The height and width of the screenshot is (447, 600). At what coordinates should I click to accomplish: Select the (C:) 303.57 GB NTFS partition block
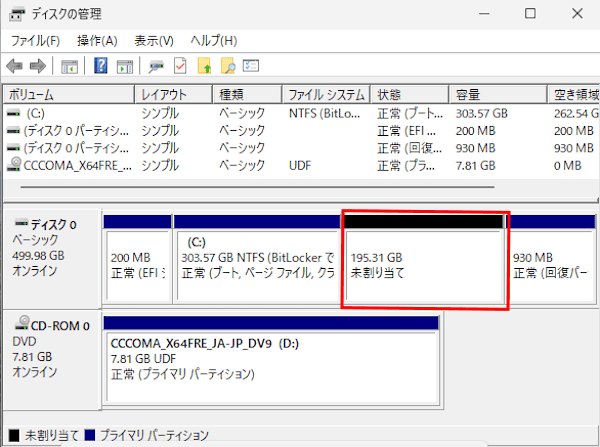(x=257, y=259)
